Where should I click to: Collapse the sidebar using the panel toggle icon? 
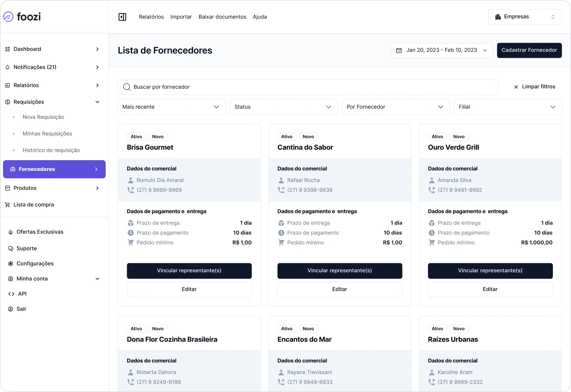click(122, 17)
